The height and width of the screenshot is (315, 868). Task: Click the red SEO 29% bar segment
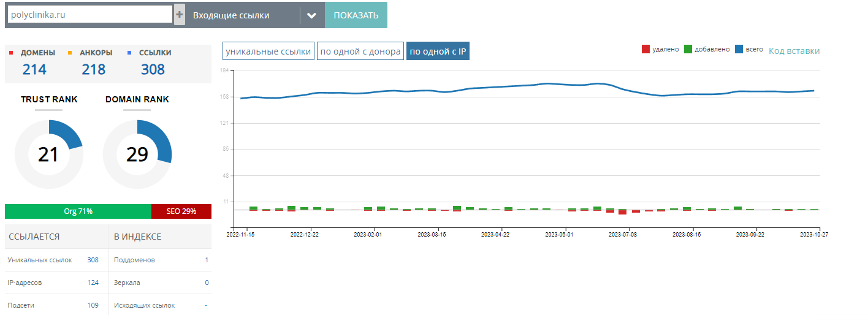[x=181, y=211]
